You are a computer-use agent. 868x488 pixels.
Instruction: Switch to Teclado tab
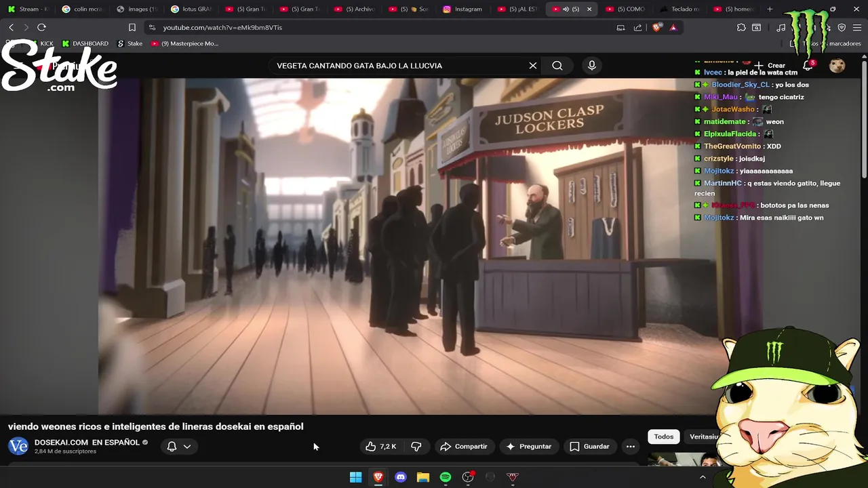tap(681, 9)
